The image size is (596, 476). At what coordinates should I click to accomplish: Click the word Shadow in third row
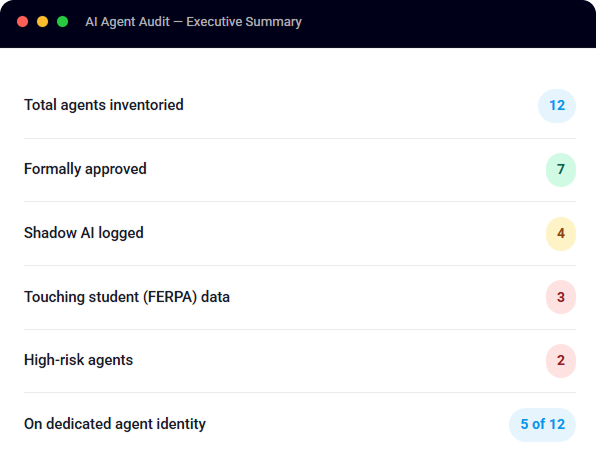point(50,233)
